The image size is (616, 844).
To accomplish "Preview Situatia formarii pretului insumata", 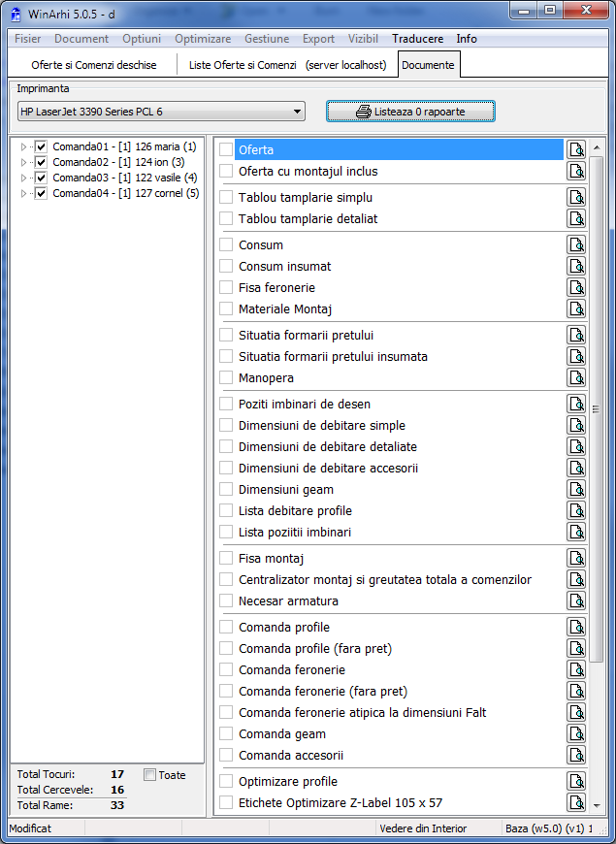I will pyautogui.click(x=576, y=356).
